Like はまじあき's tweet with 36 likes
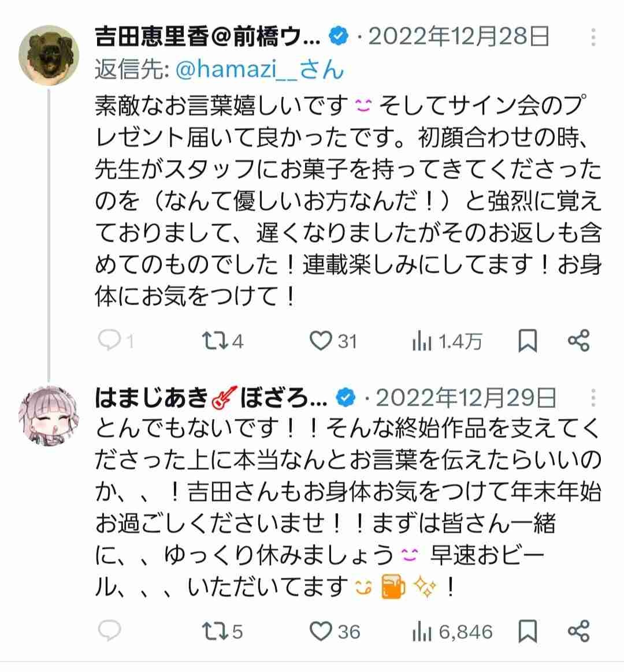 point(321,631)
